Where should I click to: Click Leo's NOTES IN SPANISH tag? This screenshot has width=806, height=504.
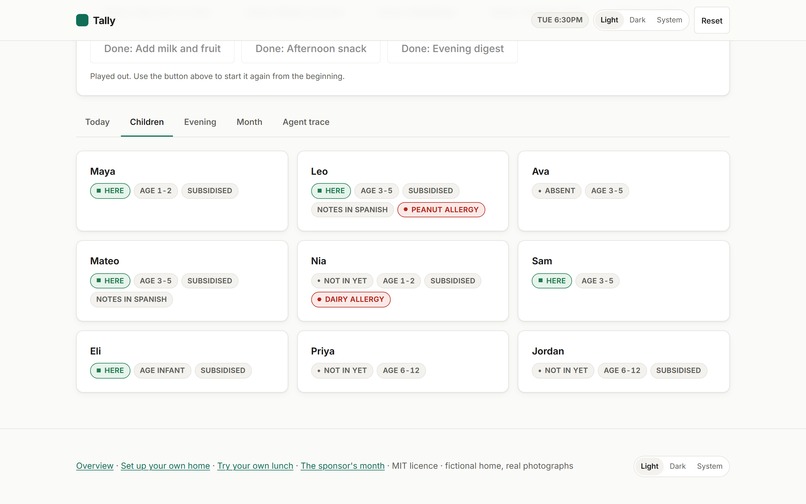click(352, 210)
